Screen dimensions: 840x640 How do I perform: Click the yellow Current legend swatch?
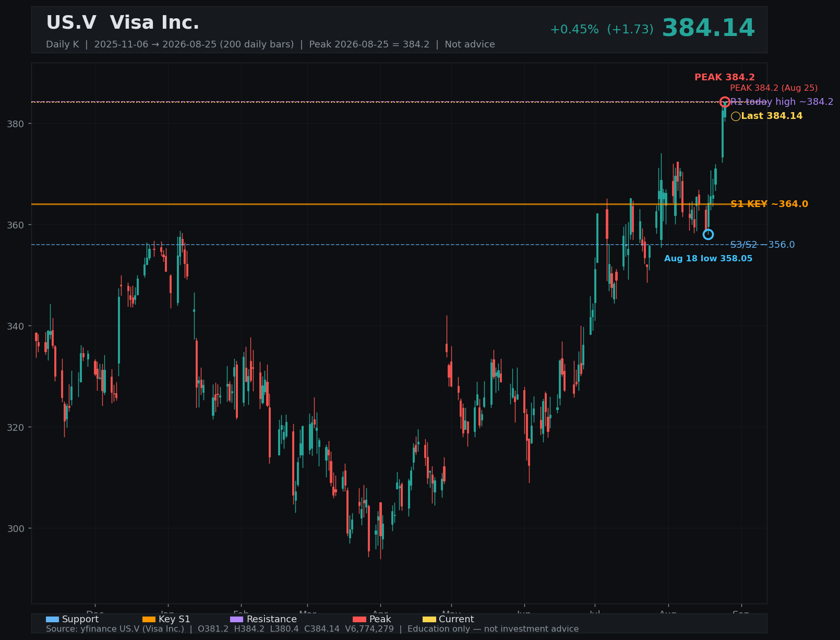click(x=429, y=619)
